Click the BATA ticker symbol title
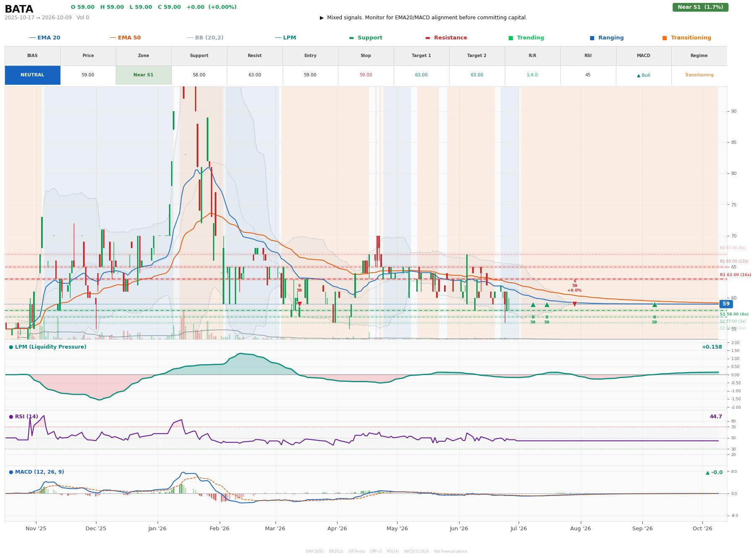 [19, 9]
